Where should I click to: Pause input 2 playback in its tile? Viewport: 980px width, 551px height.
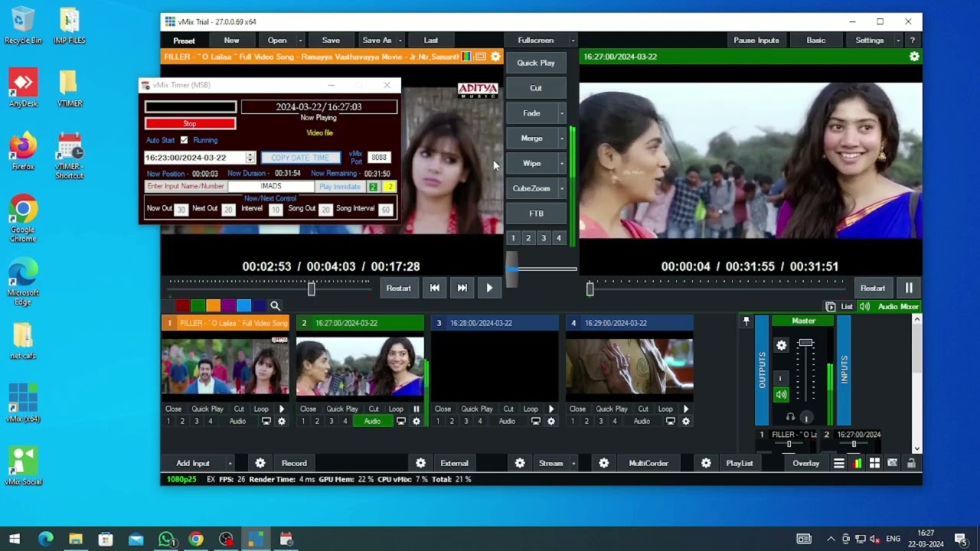[416, 409]
